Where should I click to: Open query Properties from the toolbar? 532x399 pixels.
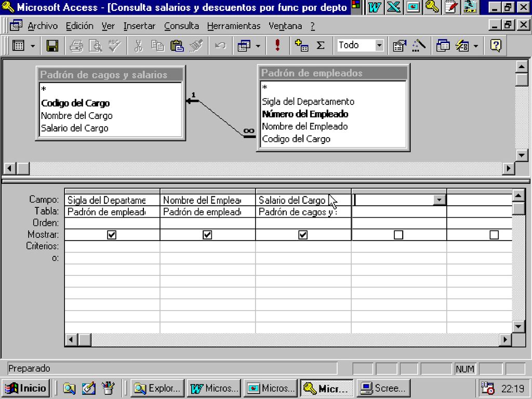point(400,46)
